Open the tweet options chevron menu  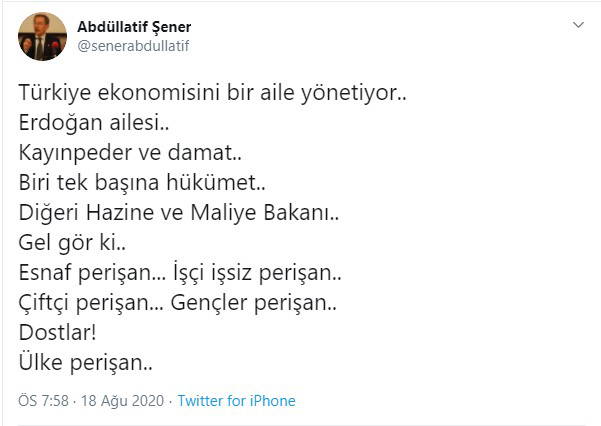pyautogui.click(x=577, y=25)
